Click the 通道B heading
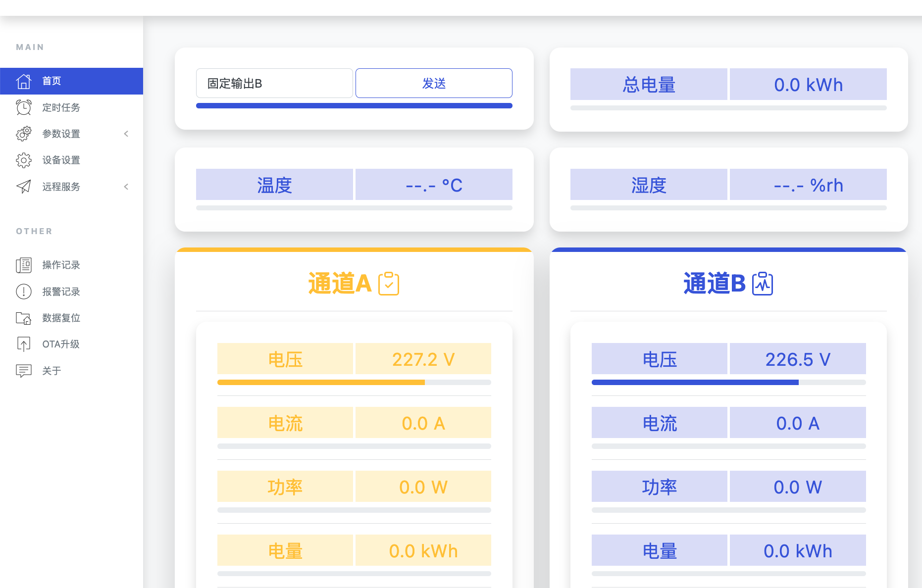Viewport: 922px width, 588px height. click(714, 284)
